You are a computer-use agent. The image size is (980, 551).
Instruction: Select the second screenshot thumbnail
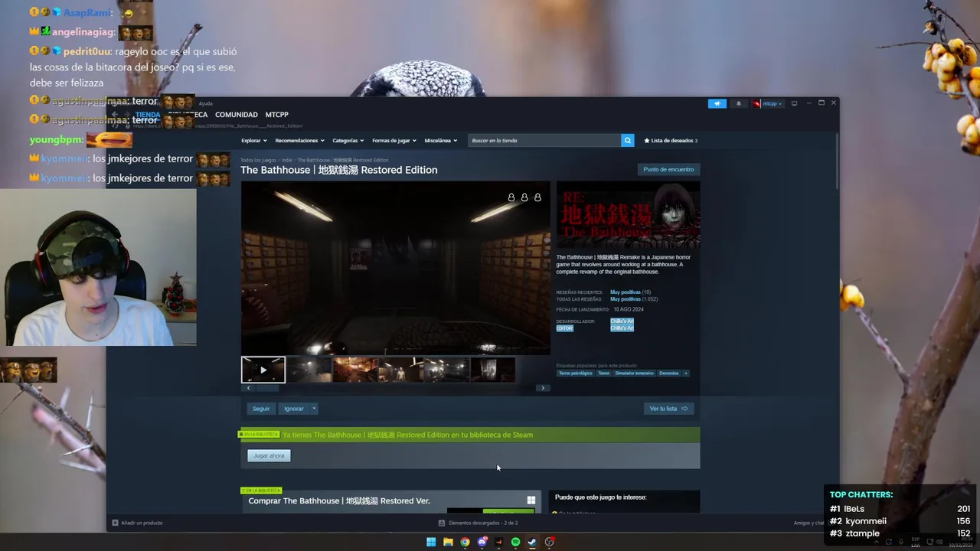coord(309,370)
